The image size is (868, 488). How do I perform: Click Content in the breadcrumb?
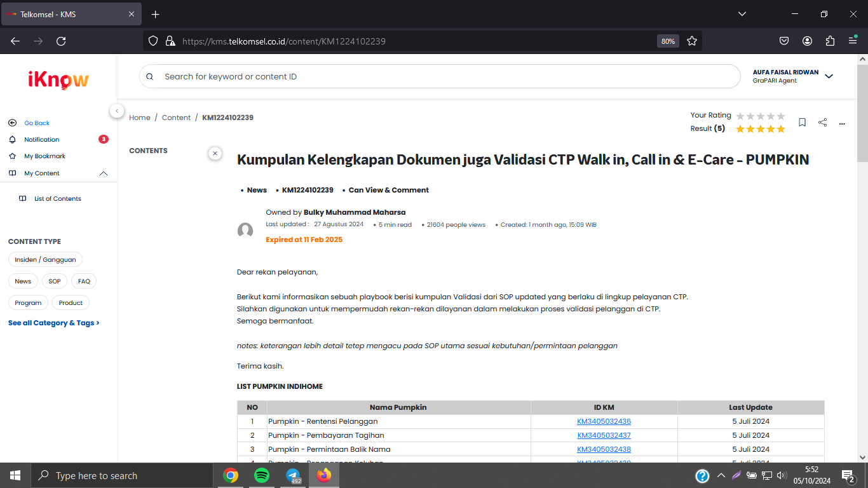pos(176,118)
